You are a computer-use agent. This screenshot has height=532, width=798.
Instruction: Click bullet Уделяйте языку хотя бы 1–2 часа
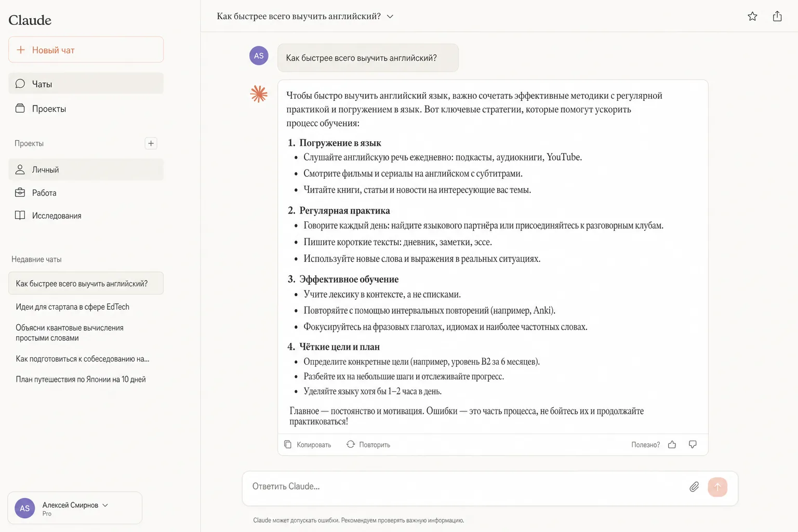click(373, 391)
